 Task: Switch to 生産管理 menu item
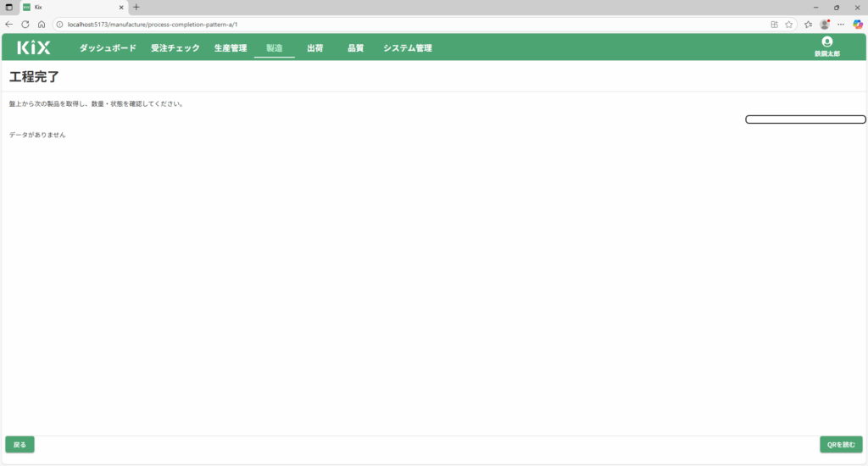[x=231, y=48]
